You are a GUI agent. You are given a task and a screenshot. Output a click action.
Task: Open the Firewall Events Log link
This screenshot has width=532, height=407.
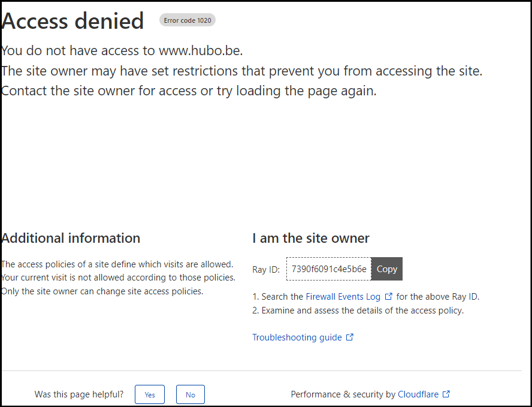coord(343,296)
